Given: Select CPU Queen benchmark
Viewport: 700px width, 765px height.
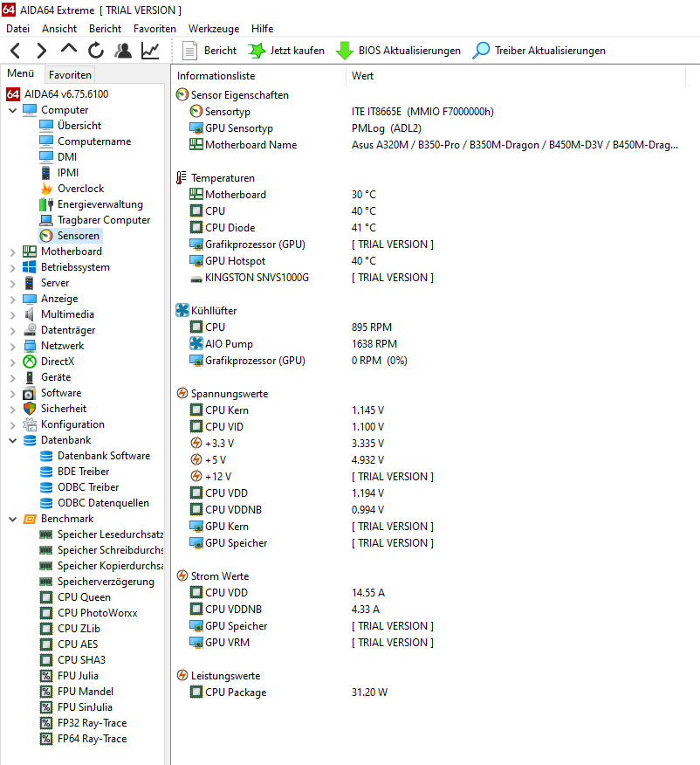Looking at the screenshot, I should (x=84, y=597).
